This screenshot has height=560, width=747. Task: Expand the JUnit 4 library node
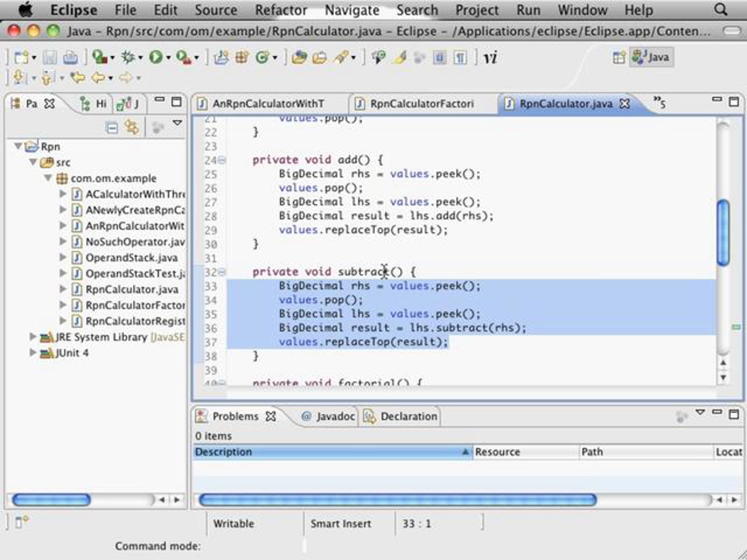(x=33, y=352)
